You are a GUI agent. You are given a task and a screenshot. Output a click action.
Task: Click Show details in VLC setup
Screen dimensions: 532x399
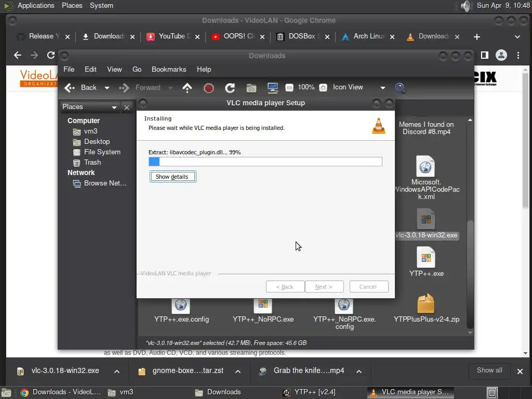pyautogui.click(x=172, y=177)
